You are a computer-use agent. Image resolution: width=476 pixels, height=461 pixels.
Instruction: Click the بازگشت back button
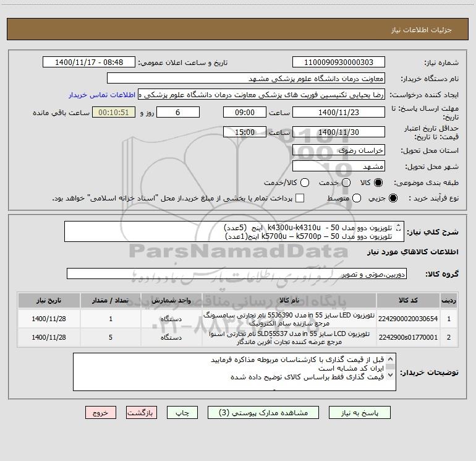point(142,413)
